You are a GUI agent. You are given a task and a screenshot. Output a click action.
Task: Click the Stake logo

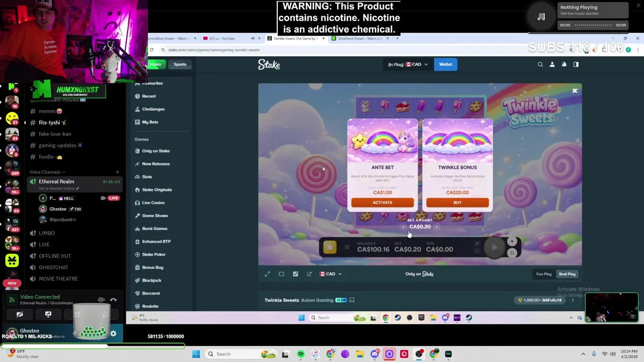point(269,64)
